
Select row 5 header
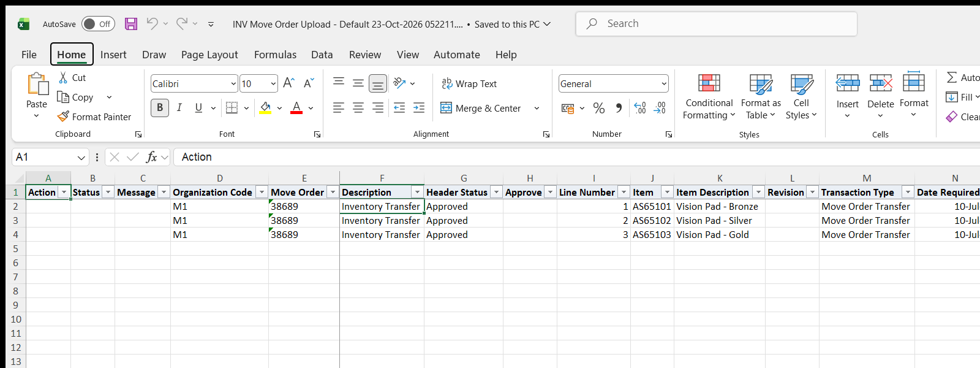(x=15, y=249)
